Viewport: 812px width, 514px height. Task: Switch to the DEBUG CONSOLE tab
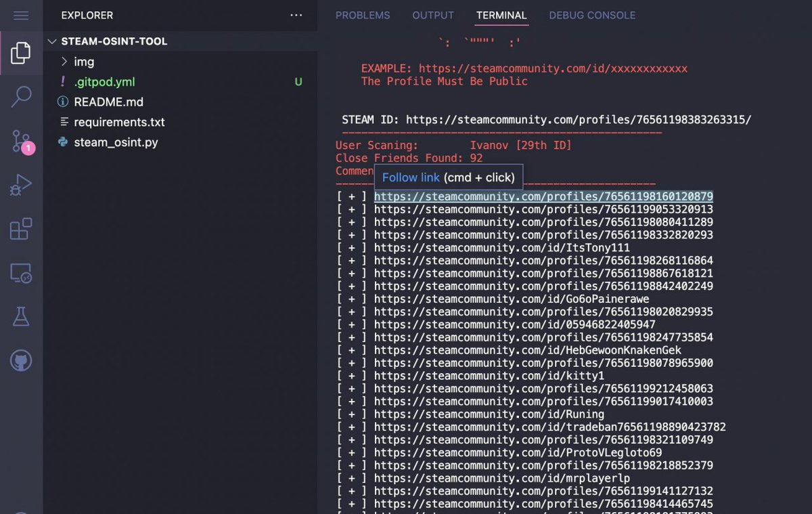592,15
